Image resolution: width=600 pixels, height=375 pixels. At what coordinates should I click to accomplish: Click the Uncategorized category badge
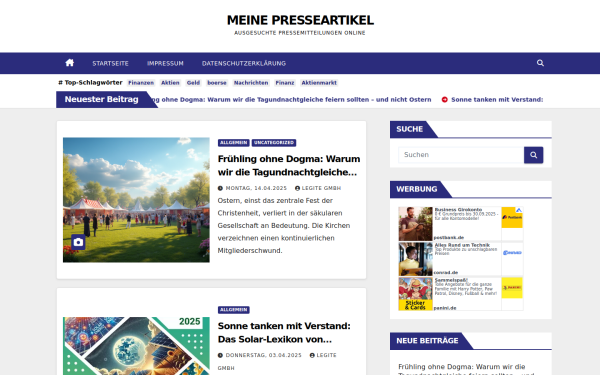click(274, 143)
